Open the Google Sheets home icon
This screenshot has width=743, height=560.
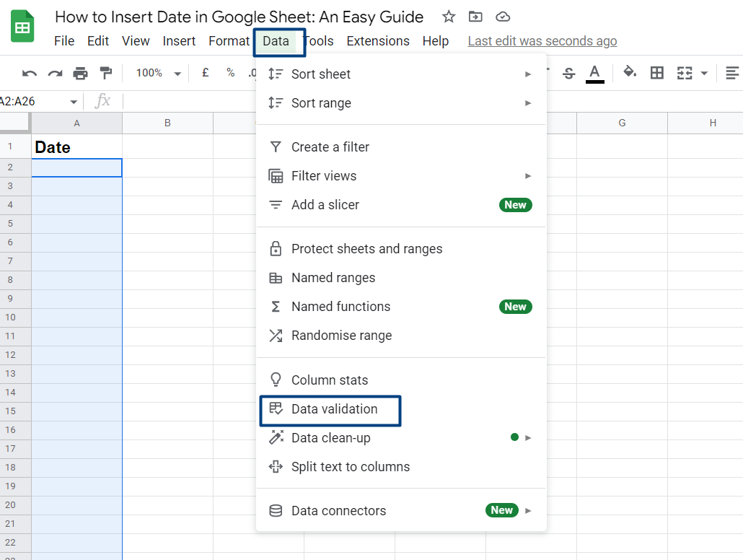pos(22,27)
